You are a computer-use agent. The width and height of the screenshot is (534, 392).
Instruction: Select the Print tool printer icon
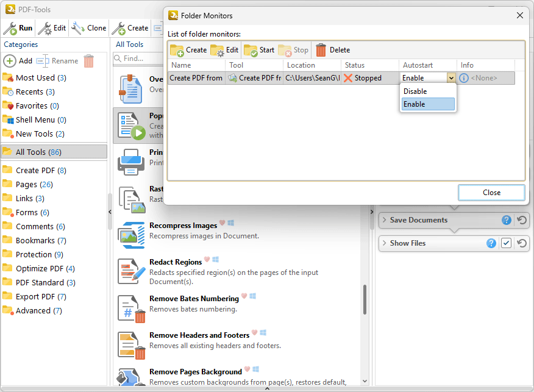click(131, 162)
